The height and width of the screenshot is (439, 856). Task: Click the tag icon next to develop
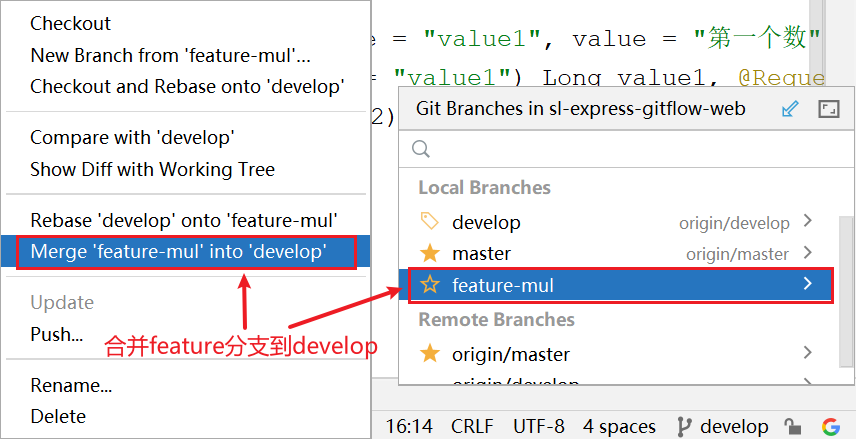(x=430, y=221)
